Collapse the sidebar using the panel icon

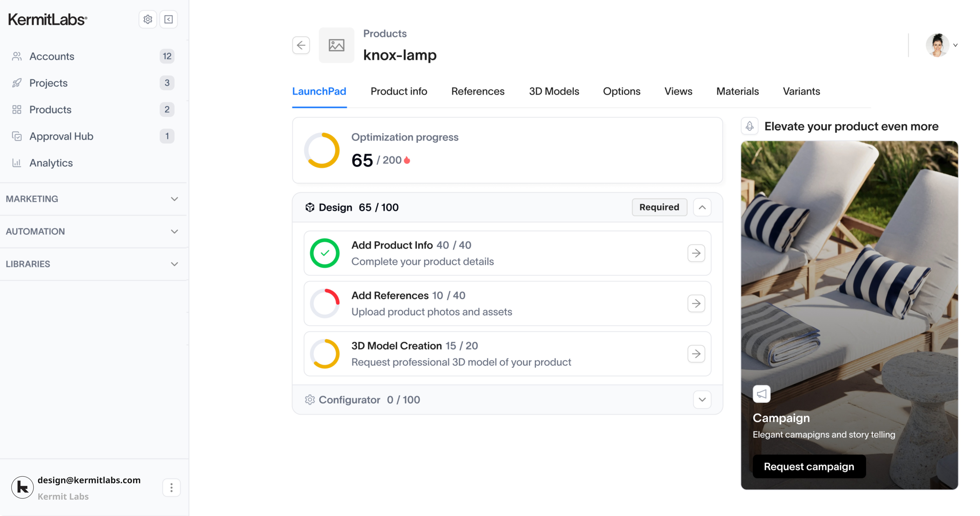[x=169, y=19]
